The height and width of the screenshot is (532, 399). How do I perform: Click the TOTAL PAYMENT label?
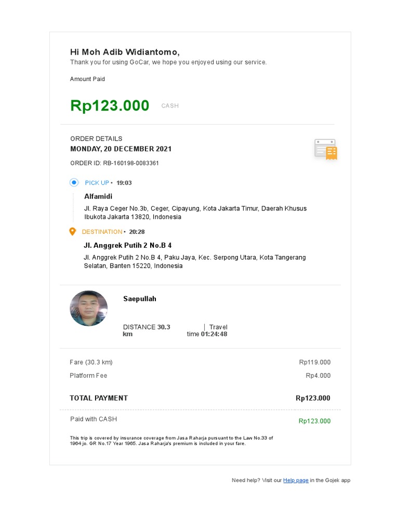coord(99,398)
